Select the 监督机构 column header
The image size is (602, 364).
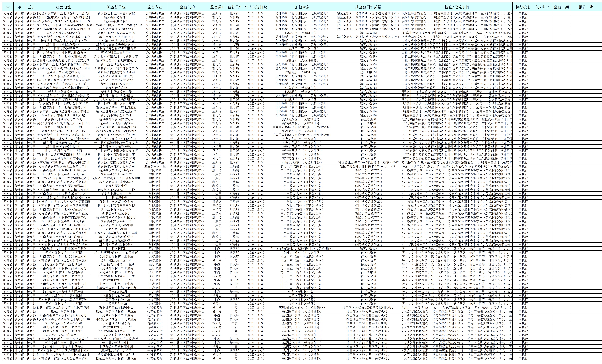tap(188, 7)
